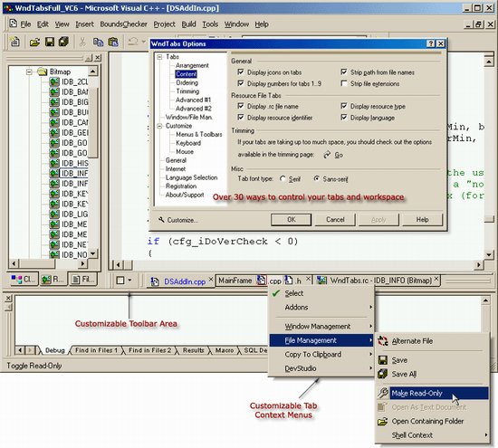Expand the Window Management submenu arrow
The width and height of the screenshot is (498, 448).
(370, 327)
